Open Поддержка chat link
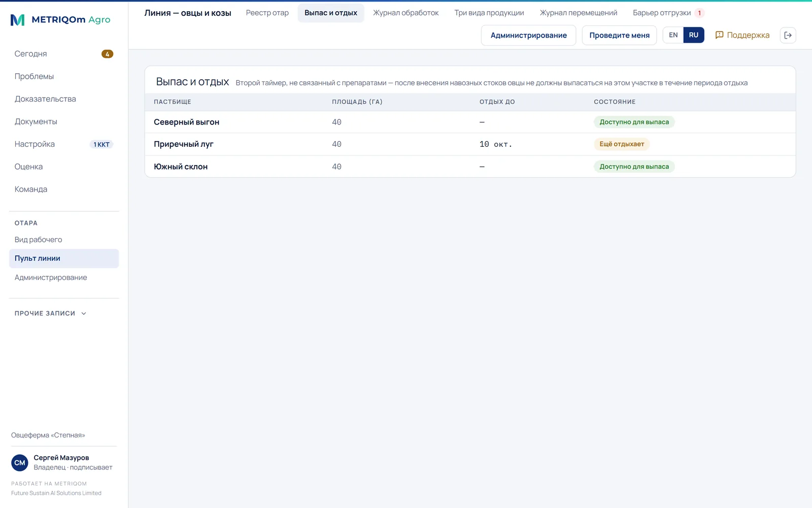The image size is (812, 508). (742, 35)
